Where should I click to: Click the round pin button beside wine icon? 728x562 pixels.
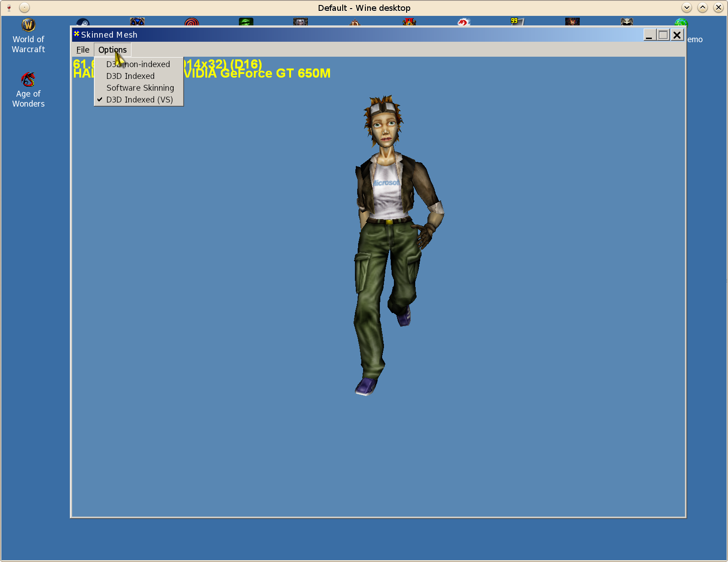24,8
